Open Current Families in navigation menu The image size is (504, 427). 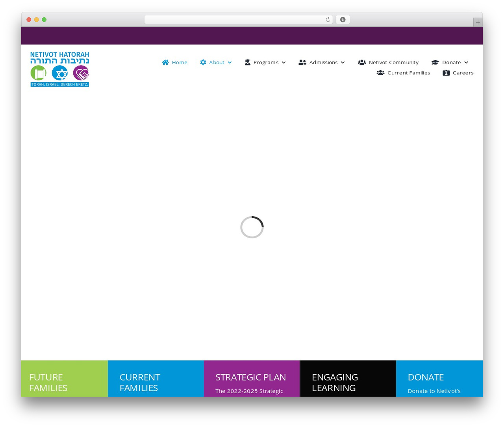click(409, 72)
